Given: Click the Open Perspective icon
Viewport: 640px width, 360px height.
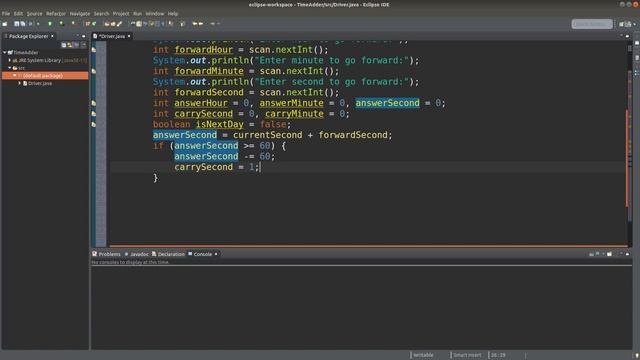Looking at the screenshot, I should click(622, 24).
